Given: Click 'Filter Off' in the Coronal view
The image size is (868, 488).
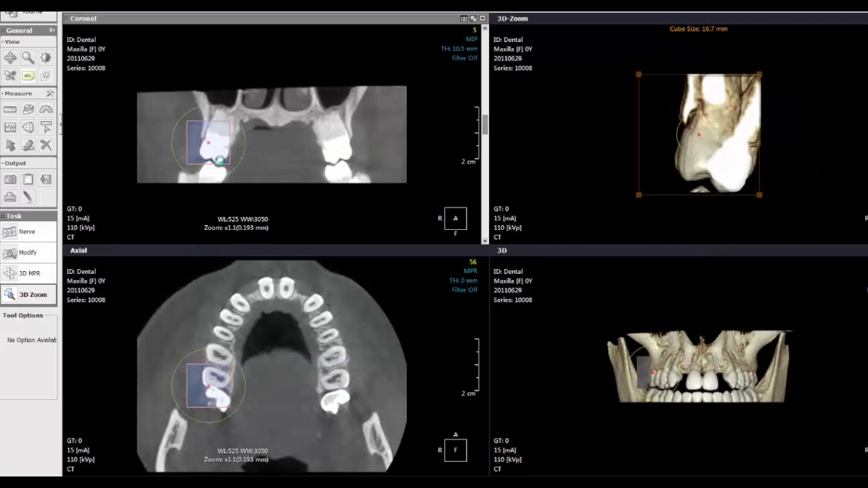Looking at the screenshot, I should click(465, 58).
